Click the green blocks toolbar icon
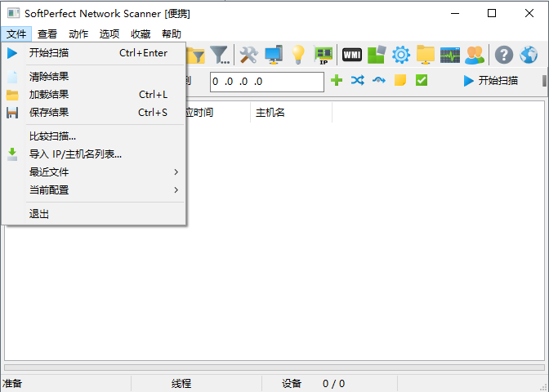 (x=377, y=55)
